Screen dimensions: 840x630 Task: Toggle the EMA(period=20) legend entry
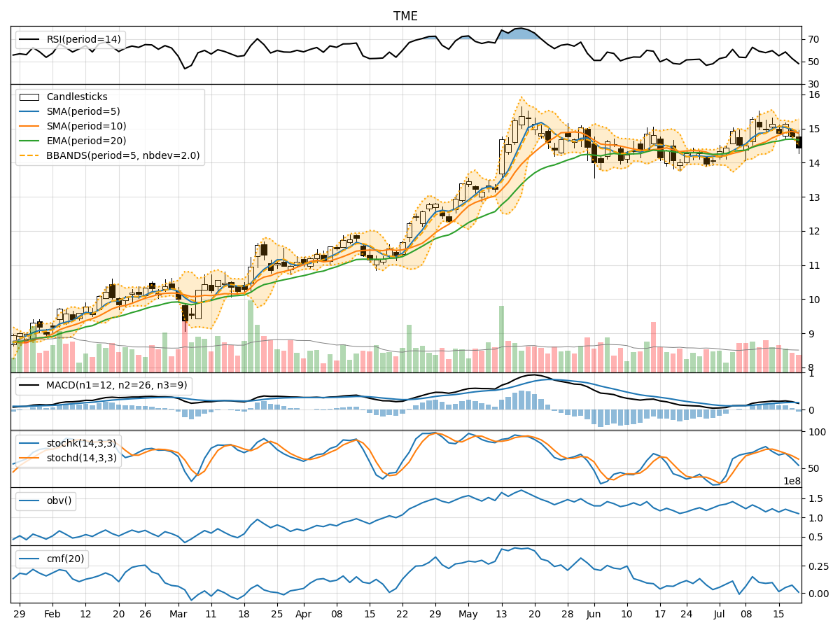point(87,141)
